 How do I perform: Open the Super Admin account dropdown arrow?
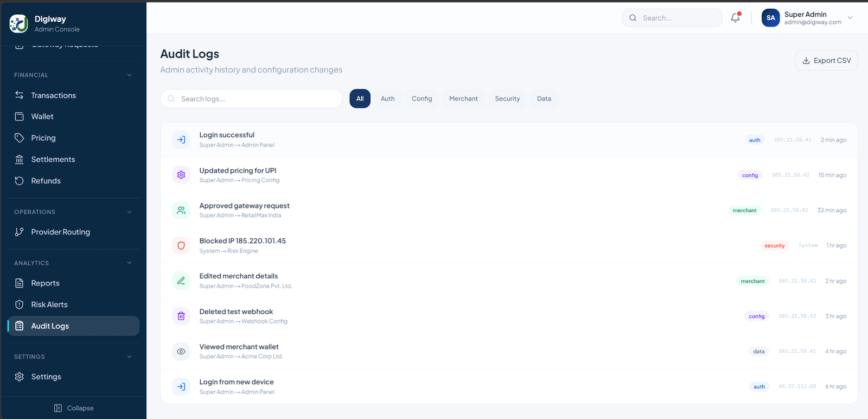click(850, 18)
